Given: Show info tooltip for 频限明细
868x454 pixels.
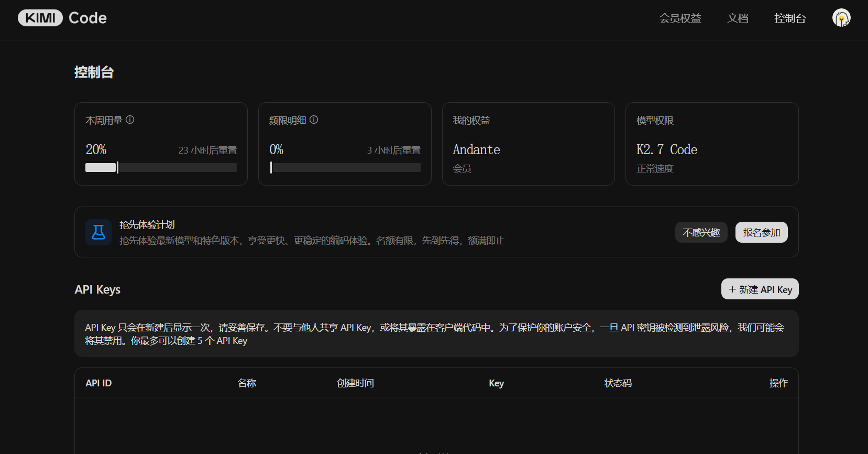Looking at the screenshot, I should tap(314, 120).
